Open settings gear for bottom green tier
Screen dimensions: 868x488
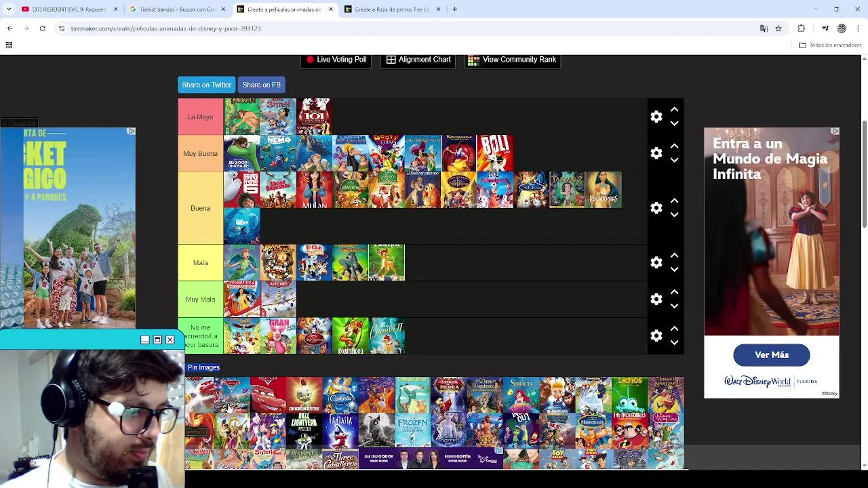[x=656, y=335]
